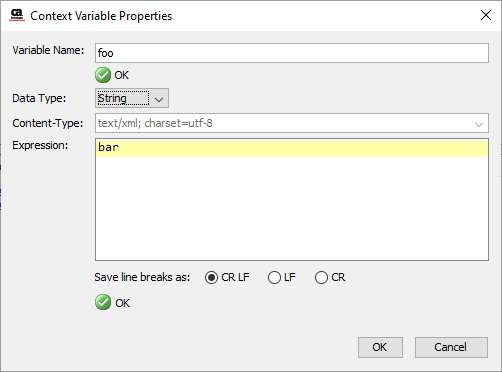The height and width of the screenshot is (372, 502).
Task: Dismiss dialog with the Cancel button
Action: tap(451, 347)
